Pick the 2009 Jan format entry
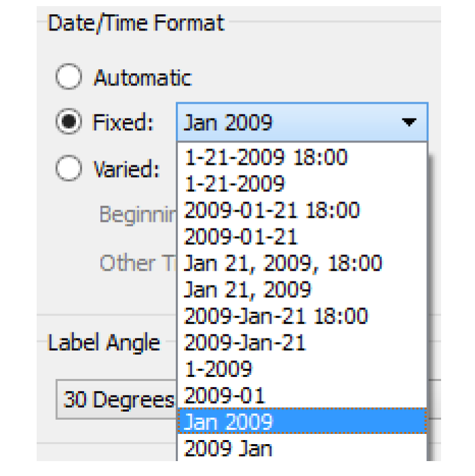This screenshot has width=475, height=476. pos(228,448)
